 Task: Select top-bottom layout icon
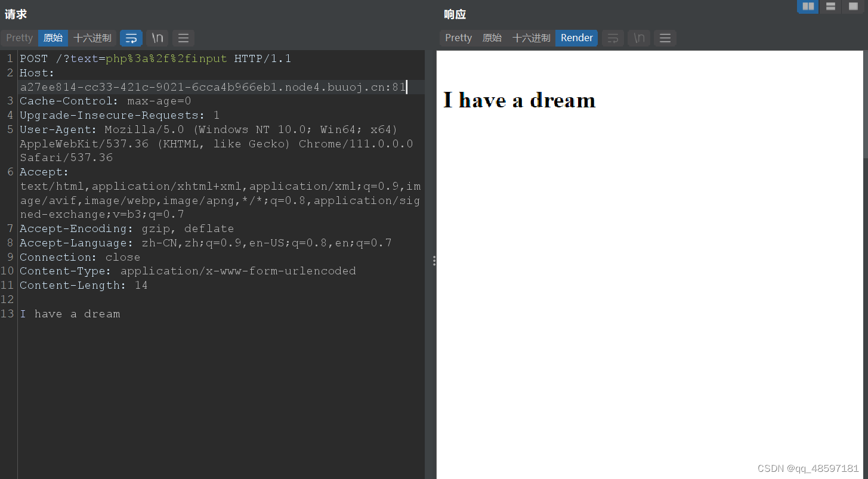pos(830,7)
